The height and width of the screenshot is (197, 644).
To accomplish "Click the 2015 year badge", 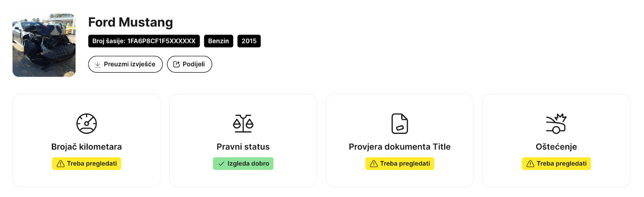I will coord(249,41).
